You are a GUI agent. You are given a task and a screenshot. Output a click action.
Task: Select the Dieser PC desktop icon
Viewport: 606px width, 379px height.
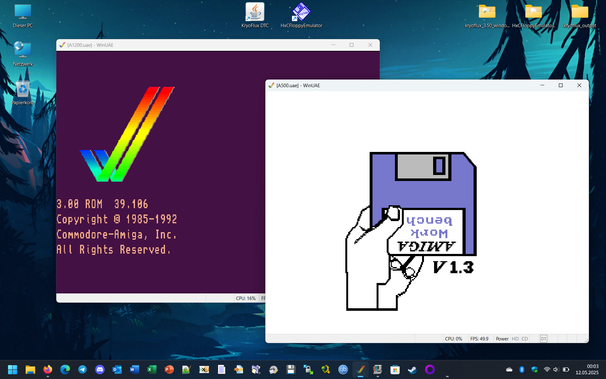(22, 16)
